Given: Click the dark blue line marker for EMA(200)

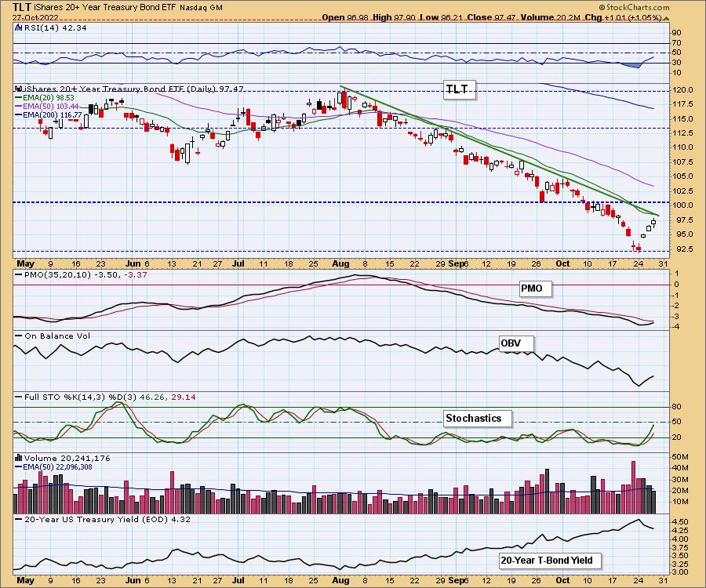Looking at the screenshot, I should pyautogui.click(x=18, y=115).
